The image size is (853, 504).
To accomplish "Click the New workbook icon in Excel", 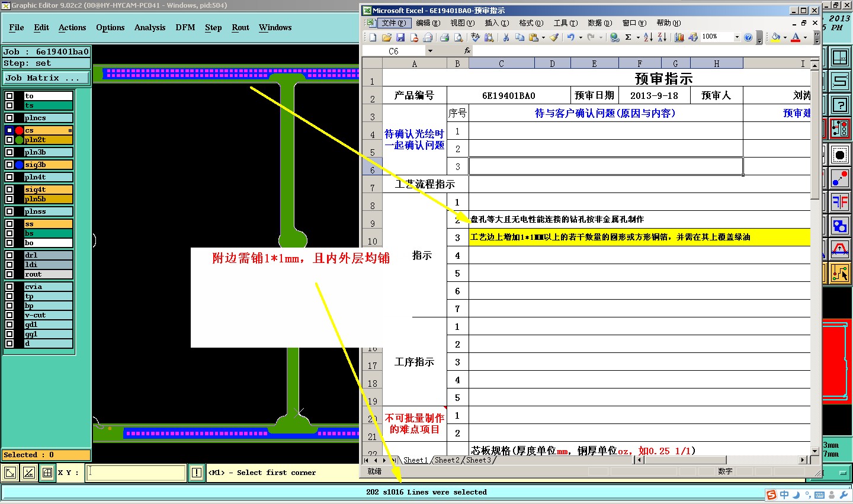I will point(373,37).
